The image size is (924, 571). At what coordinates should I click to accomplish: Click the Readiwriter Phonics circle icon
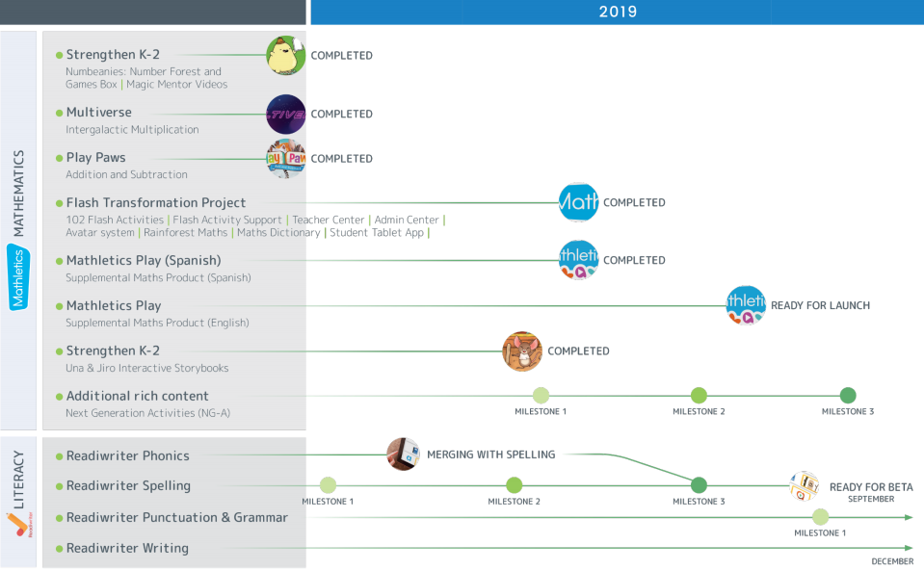click(403, 454)
